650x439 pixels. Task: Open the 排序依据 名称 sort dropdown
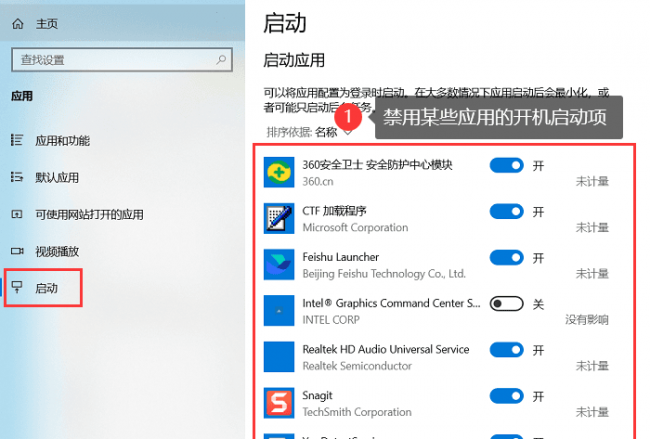(309, 132)
